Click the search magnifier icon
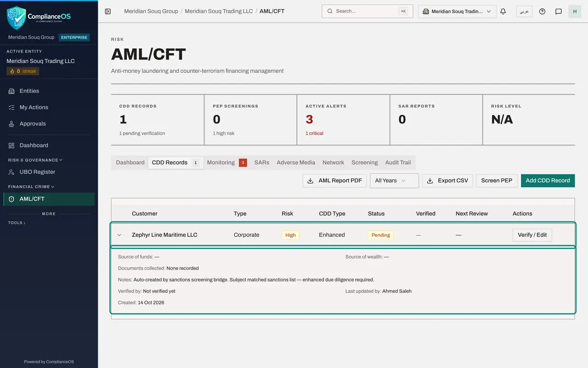 tap(330, 11)
